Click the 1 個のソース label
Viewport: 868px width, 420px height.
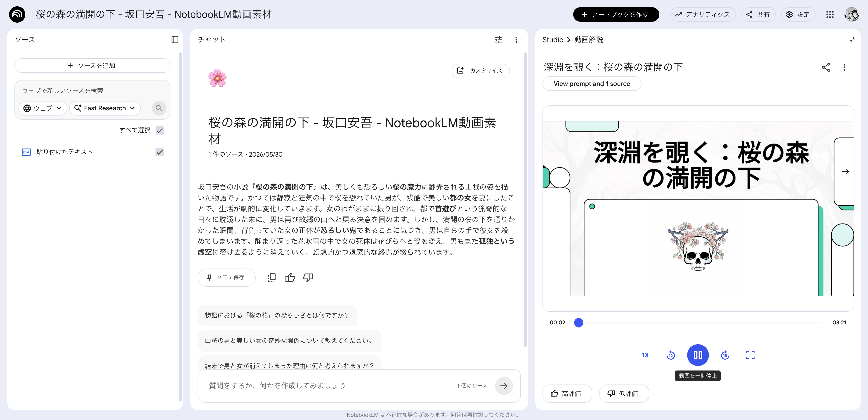tap(472, 386)
